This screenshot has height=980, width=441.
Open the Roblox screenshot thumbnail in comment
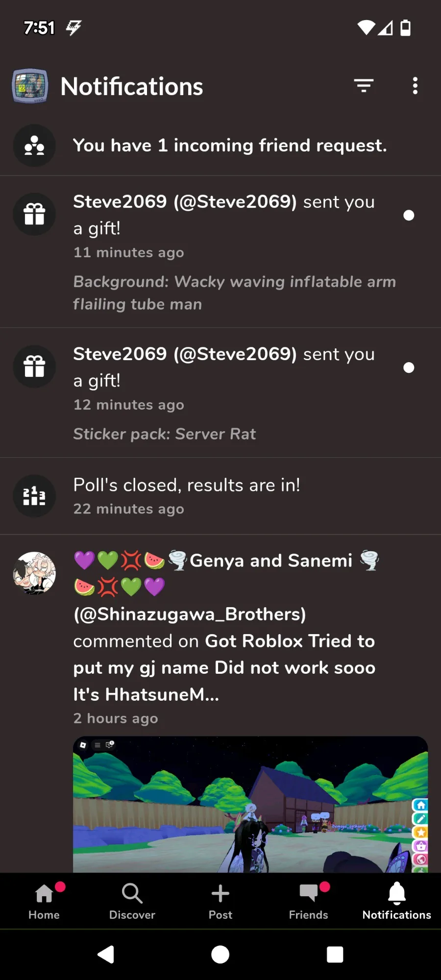pos(250,804)
